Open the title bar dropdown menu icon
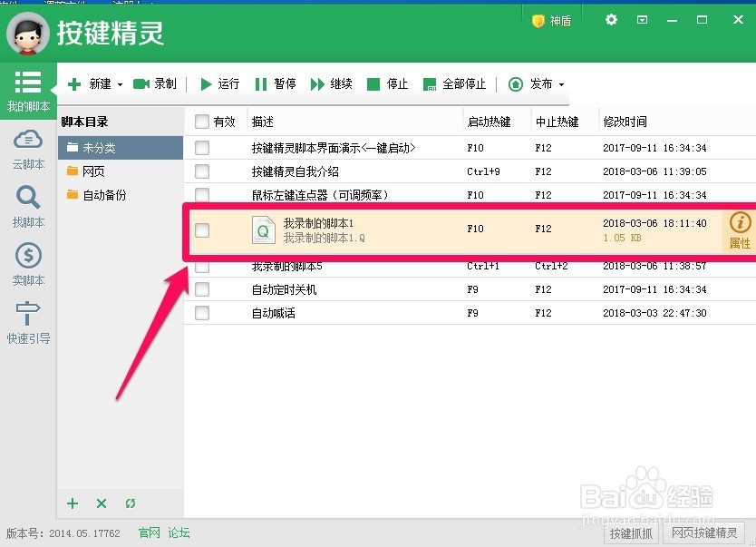Image resolution: width=756 pixels, height=547 pixels. 642,20
